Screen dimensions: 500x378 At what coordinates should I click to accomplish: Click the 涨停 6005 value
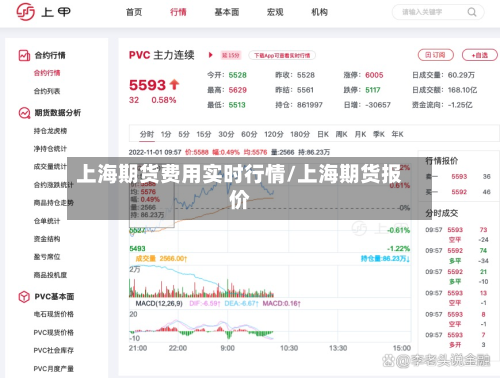tap(374, 75)
